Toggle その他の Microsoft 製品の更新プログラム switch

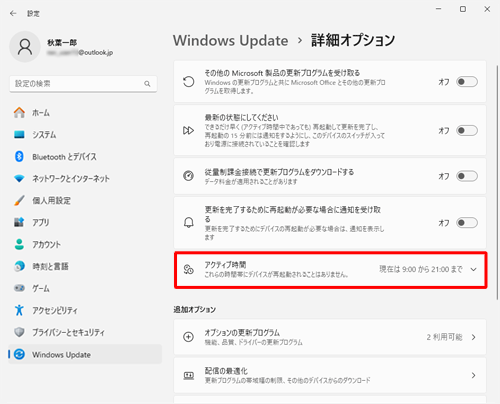467,82
